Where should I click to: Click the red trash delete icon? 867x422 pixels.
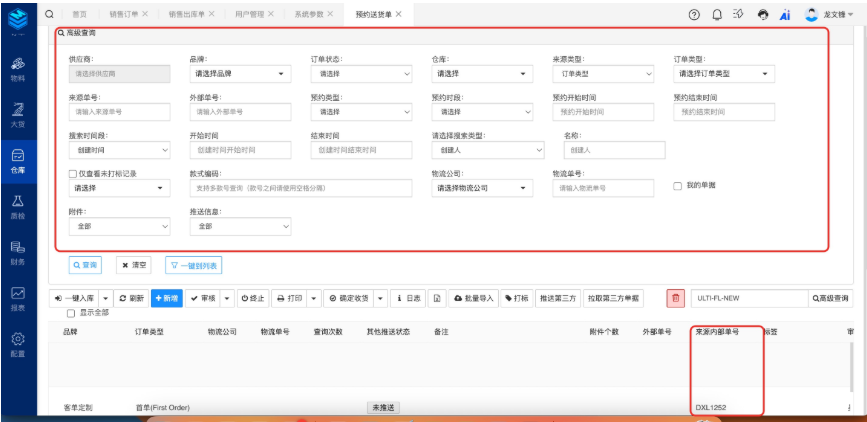click(x=676, y=298)
